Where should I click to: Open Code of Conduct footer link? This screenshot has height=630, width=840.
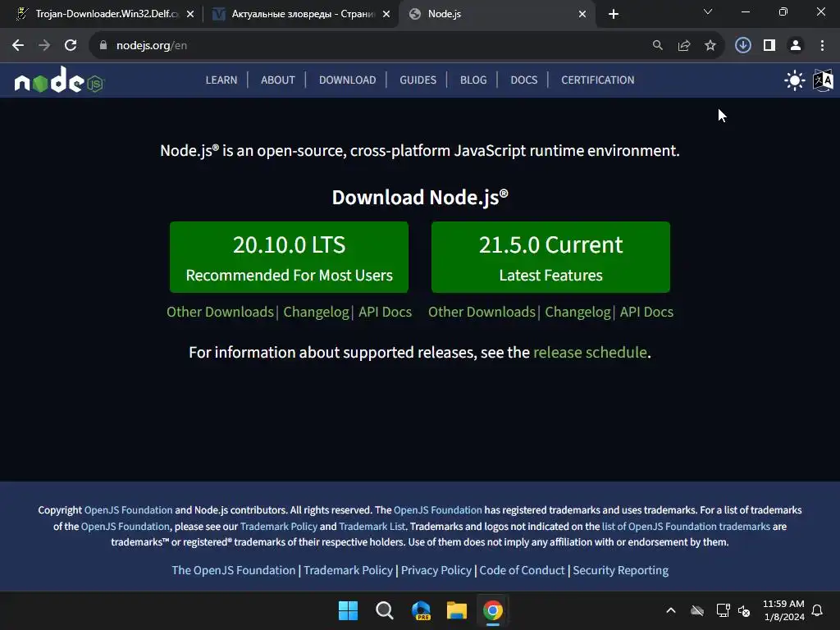[522, 570]
